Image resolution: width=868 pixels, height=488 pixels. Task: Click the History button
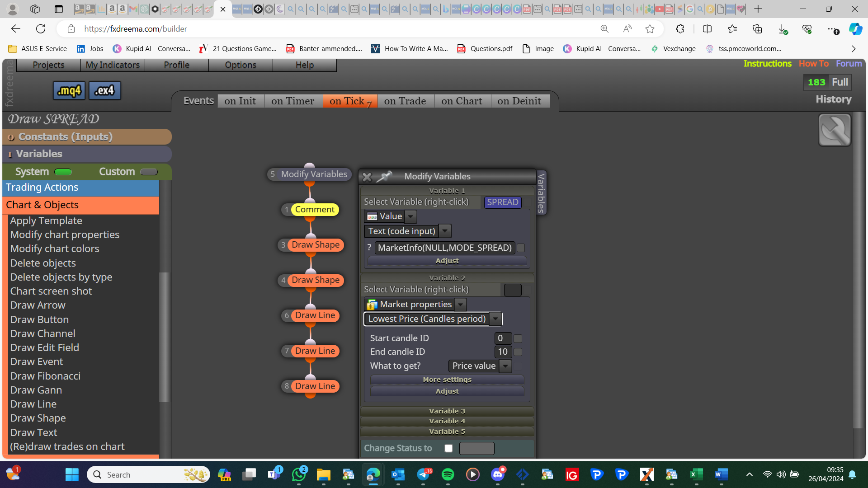click(833, 99)
